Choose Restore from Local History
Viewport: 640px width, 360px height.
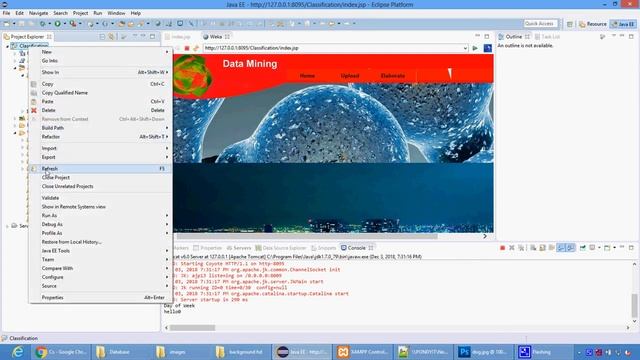[100, 242]
